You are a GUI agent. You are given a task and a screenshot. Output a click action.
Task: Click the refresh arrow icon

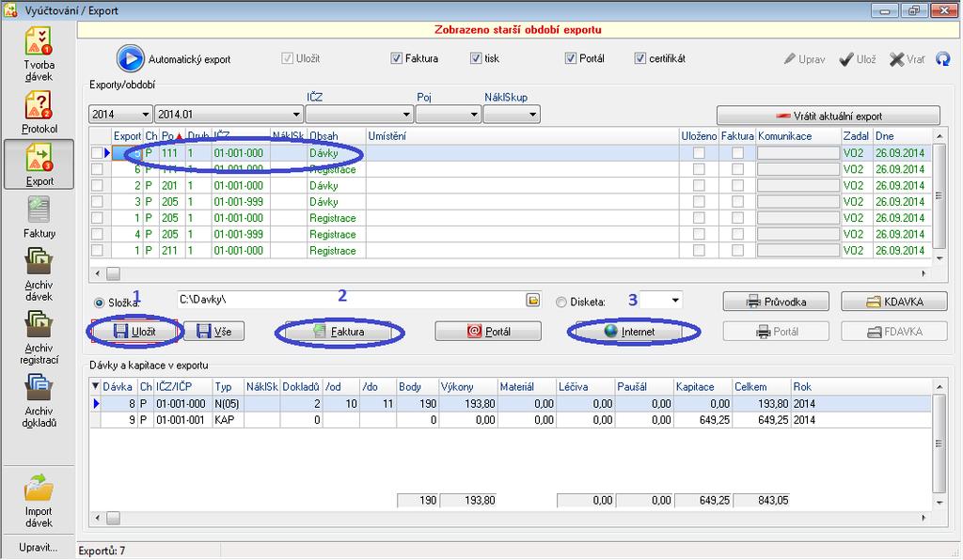click(x=942, y=59)
